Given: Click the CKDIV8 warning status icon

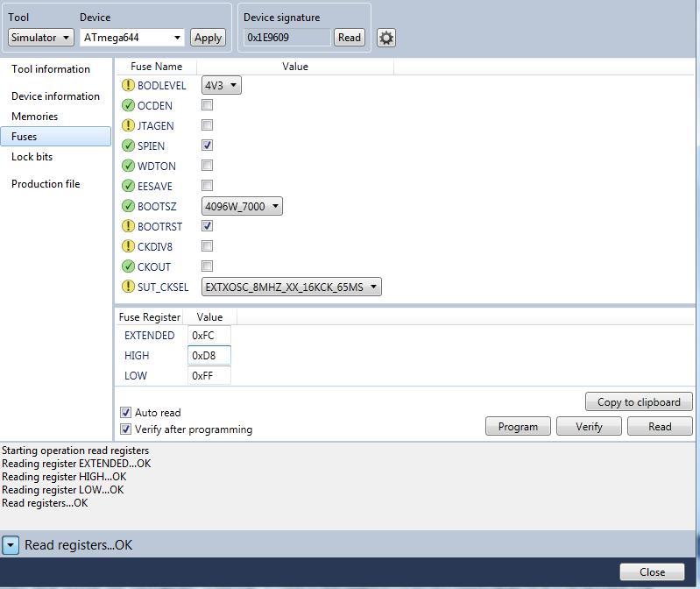Looking at the screenshot, I should pos(129,247).
